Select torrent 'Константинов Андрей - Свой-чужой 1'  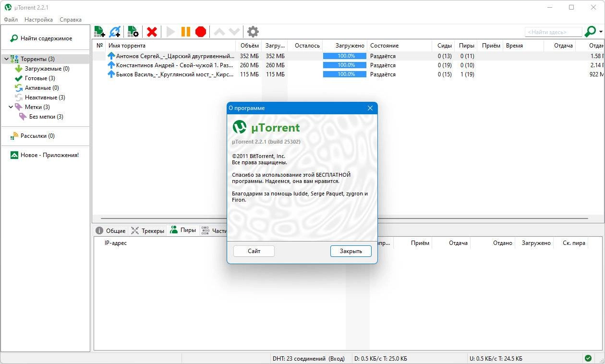point(175,65)
